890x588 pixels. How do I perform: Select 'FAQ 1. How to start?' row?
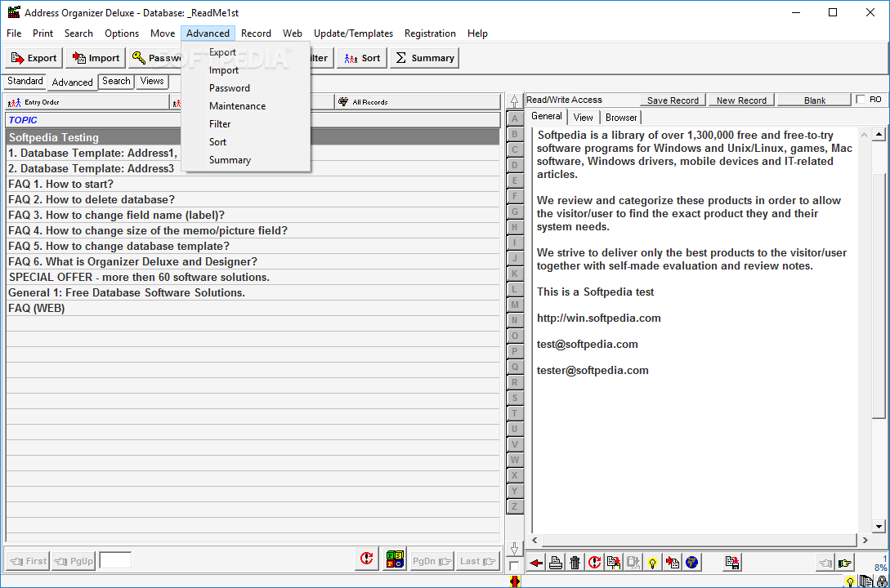253,185
